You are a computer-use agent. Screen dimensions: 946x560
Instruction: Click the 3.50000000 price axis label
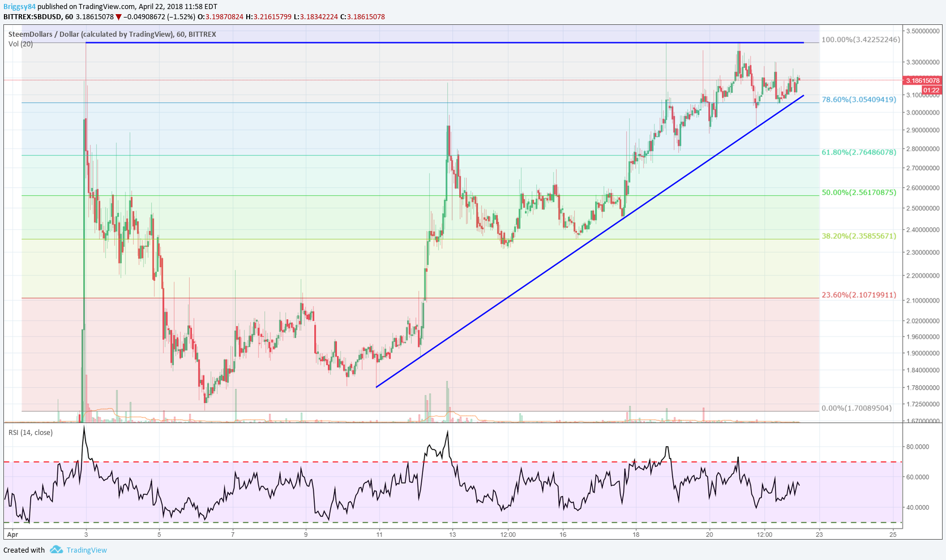click(x=924, y=31)
